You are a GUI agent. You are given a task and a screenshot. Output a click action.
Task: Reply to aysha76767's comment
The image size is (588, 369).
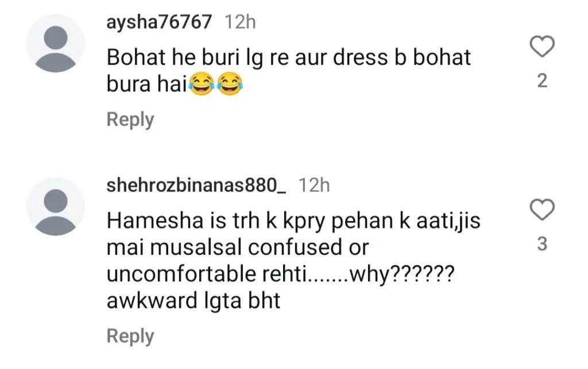pyautogui.click(x=130, y=120)
